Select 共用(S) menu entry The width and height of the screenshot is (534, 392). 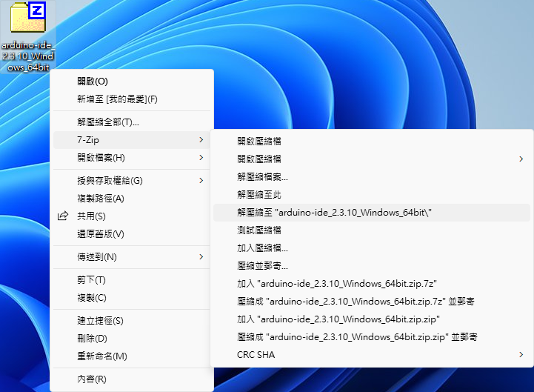tap(132, 216)
